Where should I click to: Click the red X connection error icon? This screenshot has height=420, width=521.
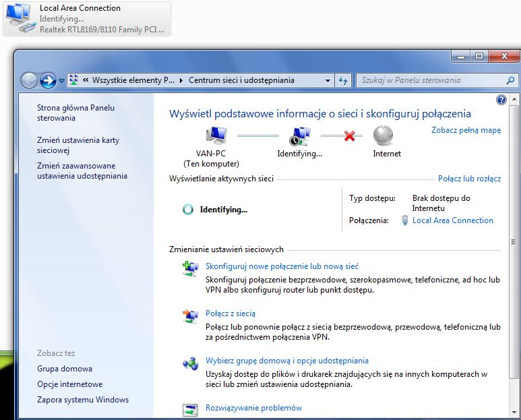(x=350, y=136)
